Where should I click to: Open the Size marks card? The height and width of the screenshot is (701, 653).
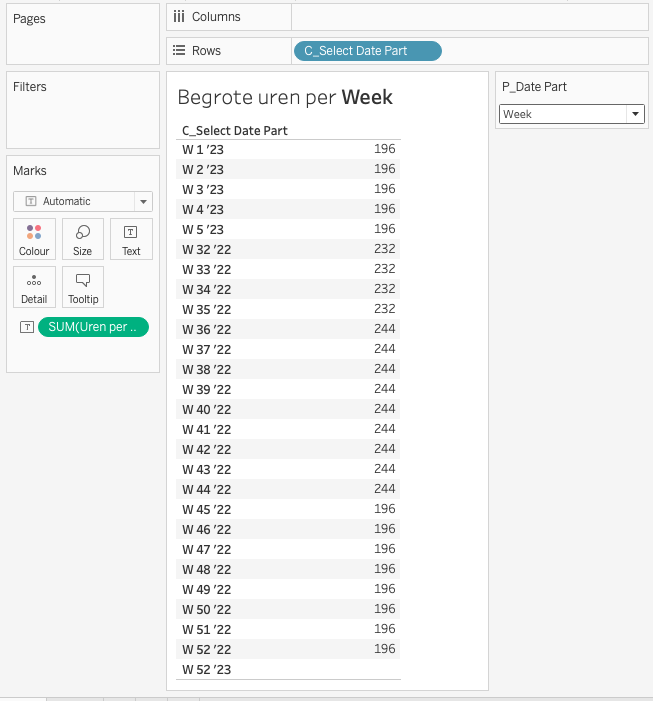click(82, 239)
